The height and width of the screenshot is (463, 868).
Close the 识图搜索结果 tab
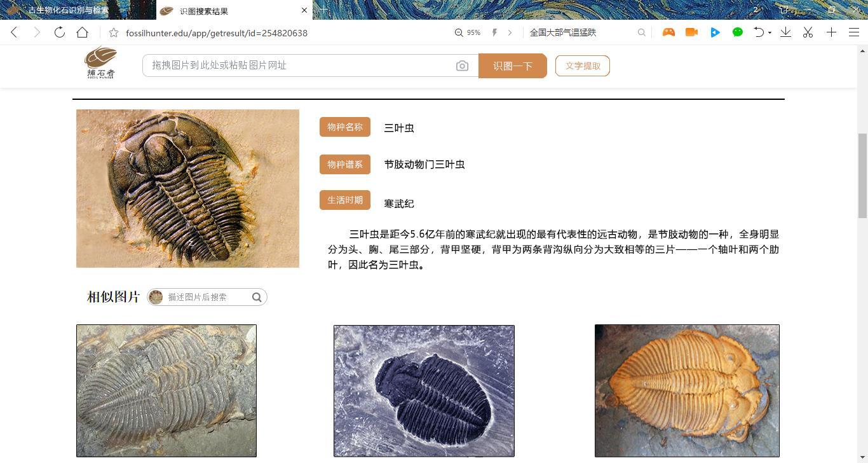point(304,10)
